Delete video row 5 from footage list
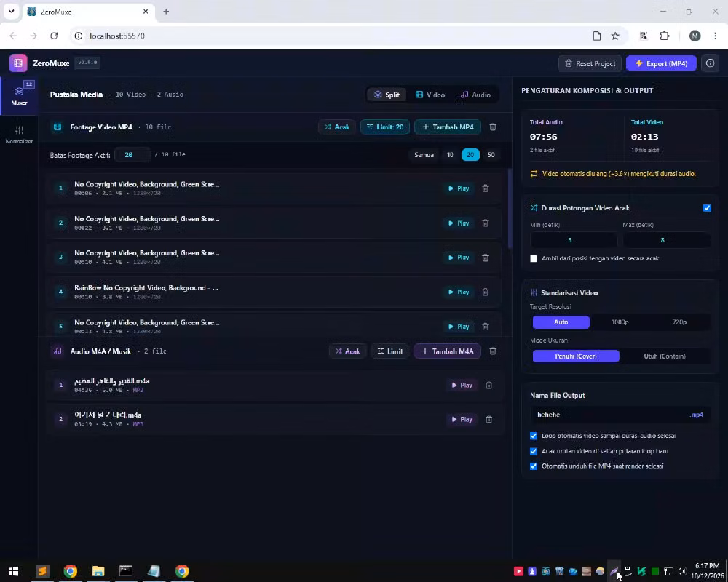The width and height of the screenshot is (728, 582). coord(485,327)
